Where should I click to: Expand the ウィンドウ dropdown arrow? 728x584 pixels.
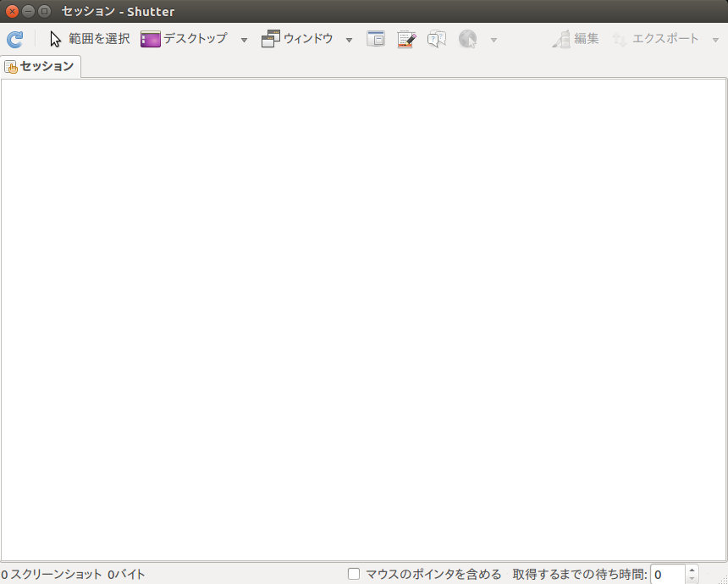tap(349, 40)
